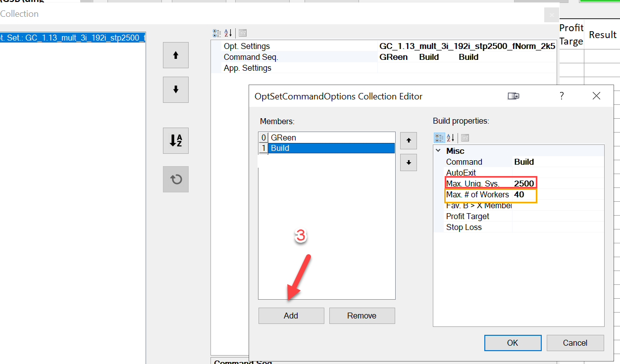Screen dimensions: 620x364
Task: Alphabetical sort icon in top property grid
Action: [228, 33]
